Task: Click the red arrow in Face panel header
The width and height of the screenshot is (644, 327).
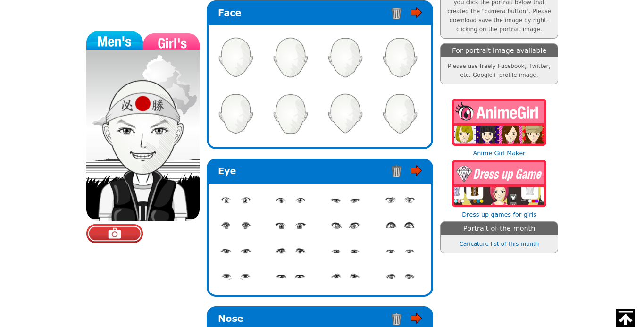Action: point(416,13)
